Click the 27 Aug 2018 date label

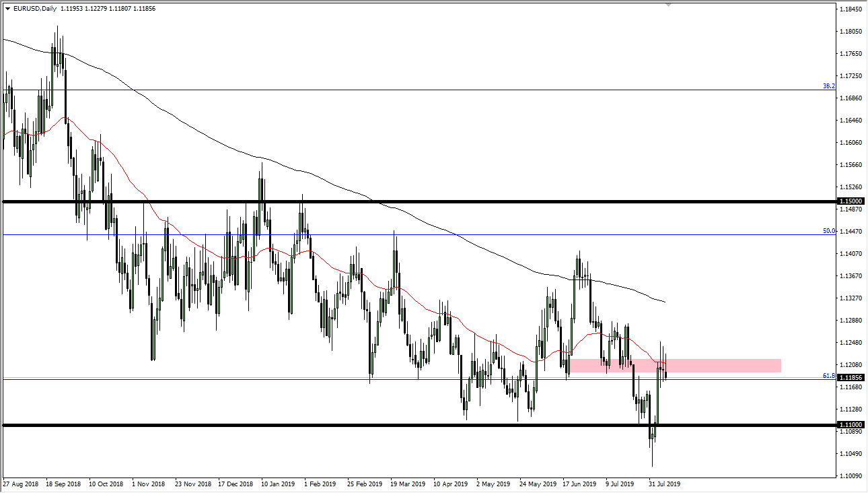click(22, 484)
